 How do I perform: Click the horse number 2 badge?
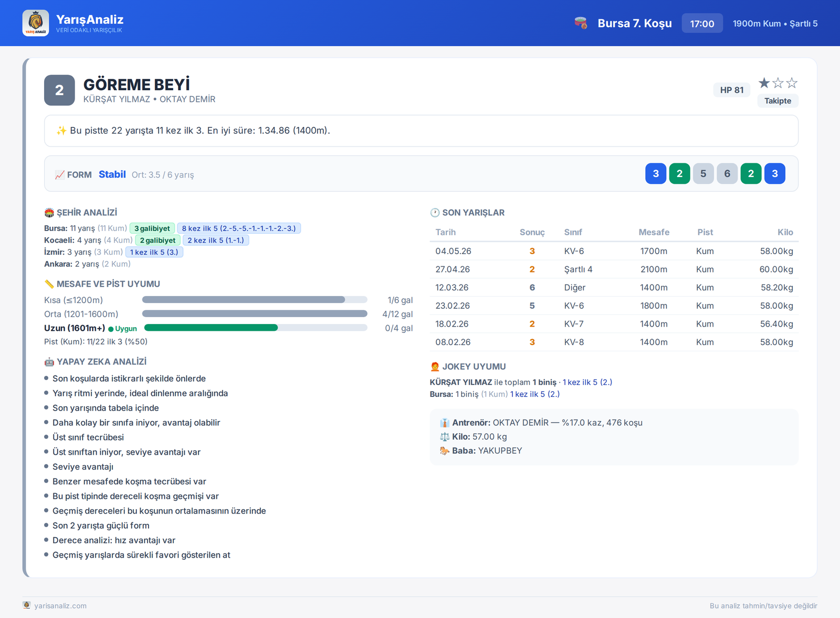(59, 90)
